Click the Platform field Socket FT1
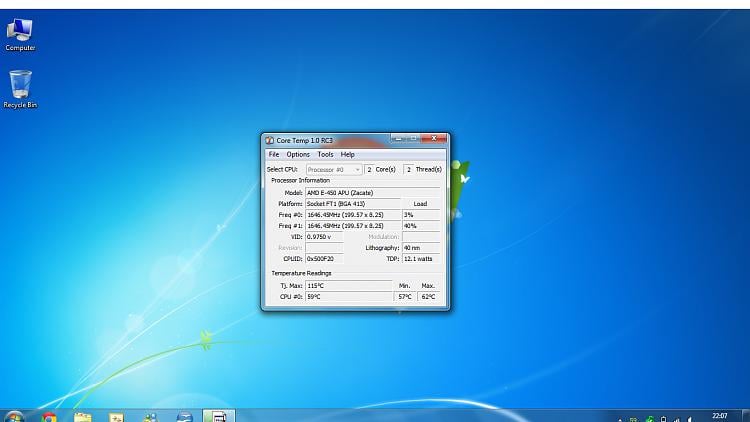Screen dimensions: 750x422 (353, 204)
